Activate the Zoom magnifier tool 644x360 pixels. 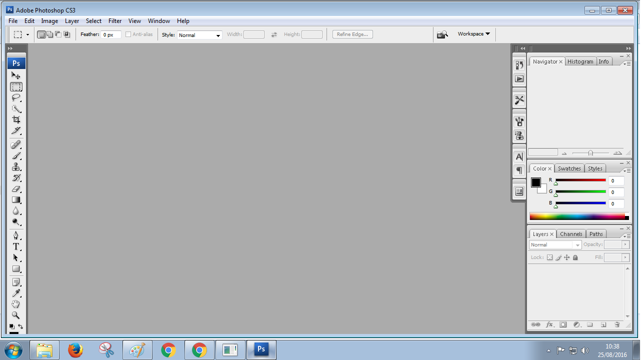click(16, 315)
